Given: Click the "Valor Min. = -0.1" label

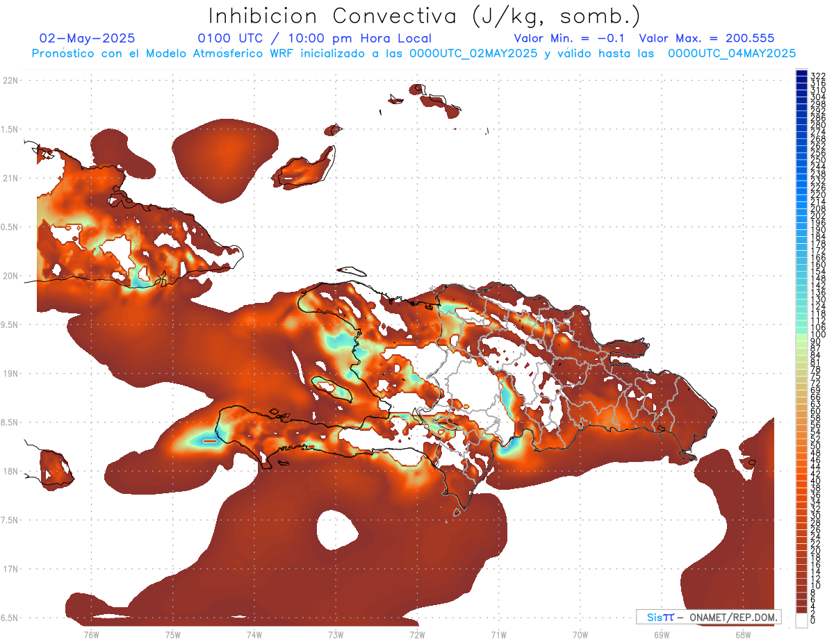Looking at the screenshot, I should pos(570,39).
